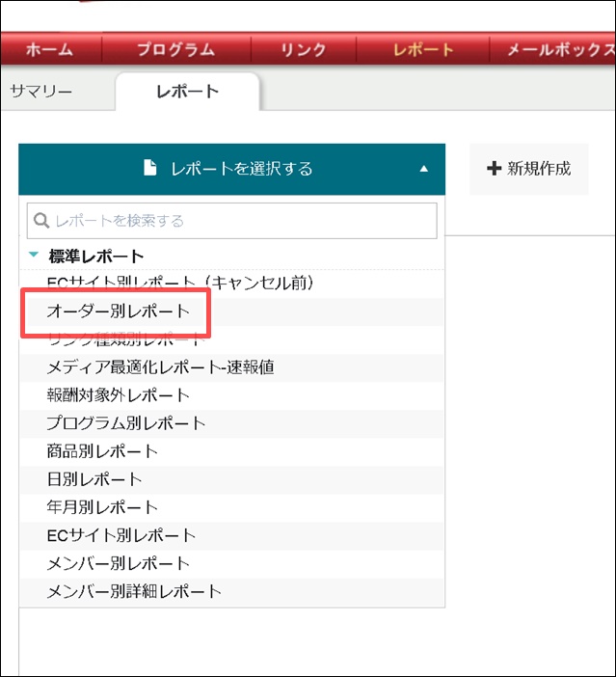Open the ホーム menu
Screen dimensions: 616x677
coord(48,50)
